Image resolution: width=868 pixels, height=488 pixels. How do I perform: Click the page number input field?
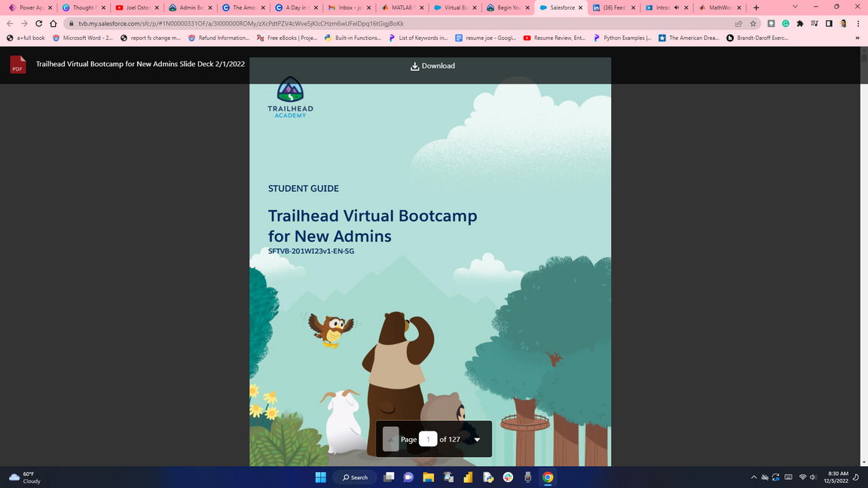(x=428, y=439)
